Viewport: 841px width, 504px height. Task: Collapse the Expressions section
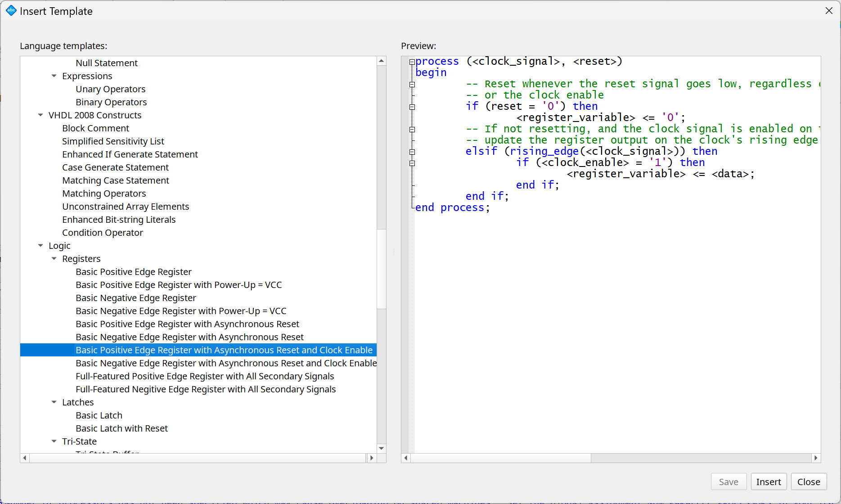tap(54, 76)
